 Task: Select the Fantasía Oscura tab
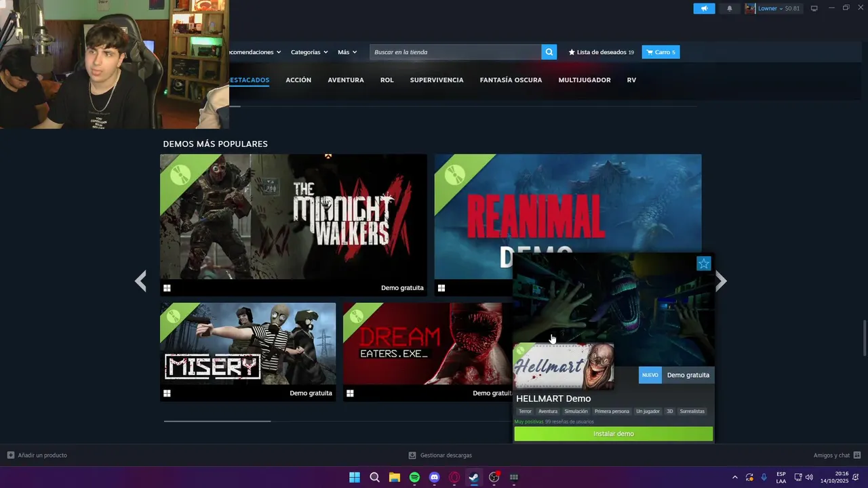coord(511,80)
